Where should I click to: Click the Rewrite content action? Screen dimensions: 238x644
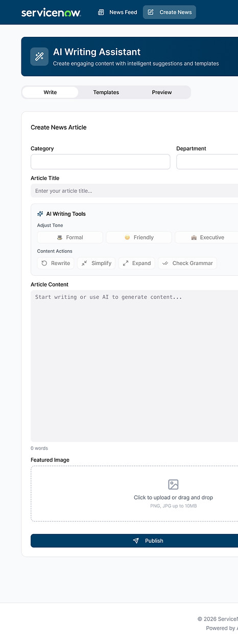(x=56, y=263)
